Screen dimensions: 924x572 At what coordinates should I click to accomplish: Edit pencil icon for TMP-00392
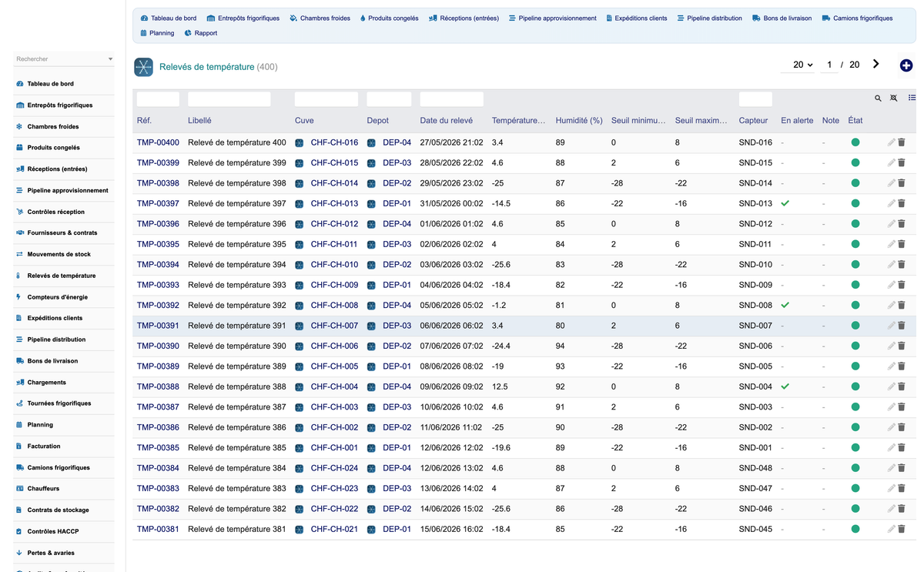click(x=891, y=305)
